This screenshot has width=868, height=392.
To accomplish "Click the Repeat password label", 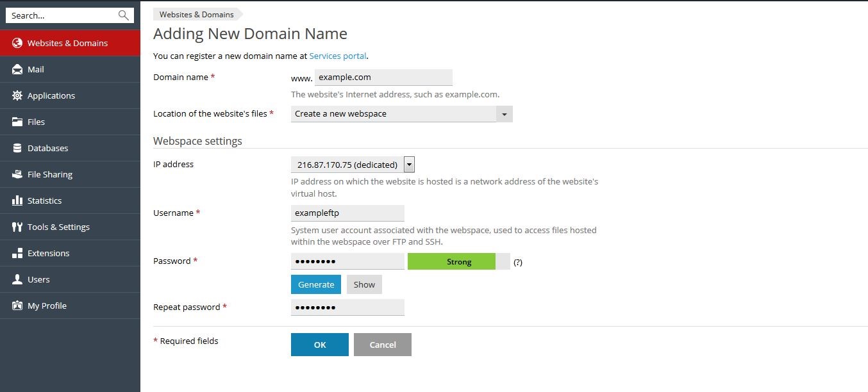I will [x=190, y=307].
